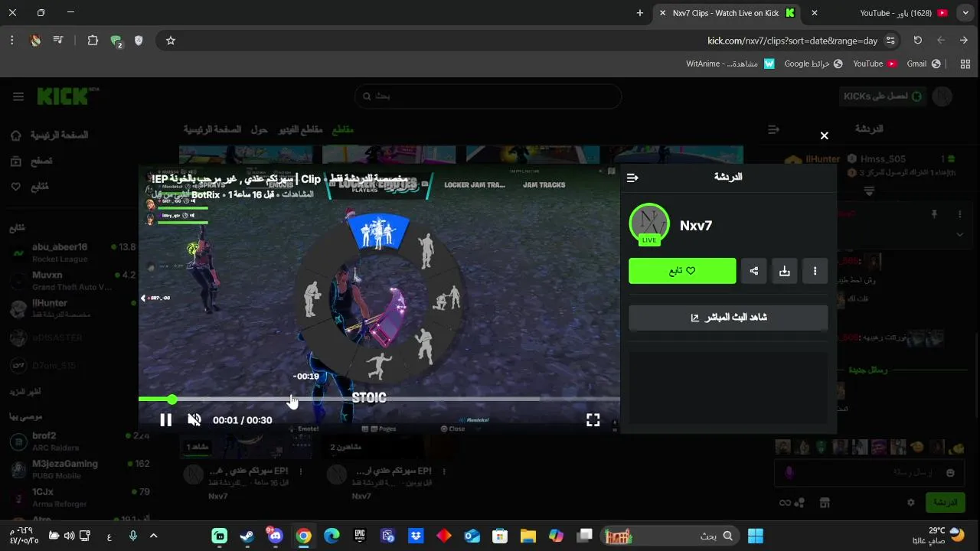Open a new browser tab
The height and width of the screenshot is (551, 980).
point(640,13)
